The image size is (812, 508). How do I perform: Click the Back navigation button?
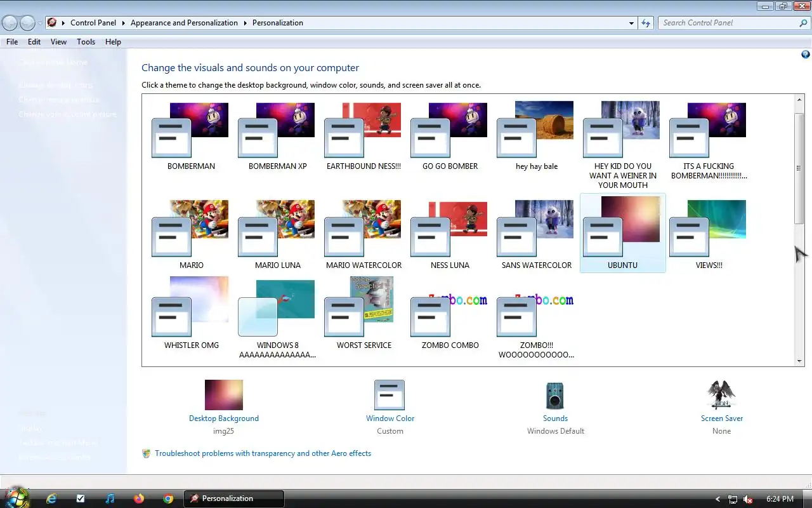10,23
